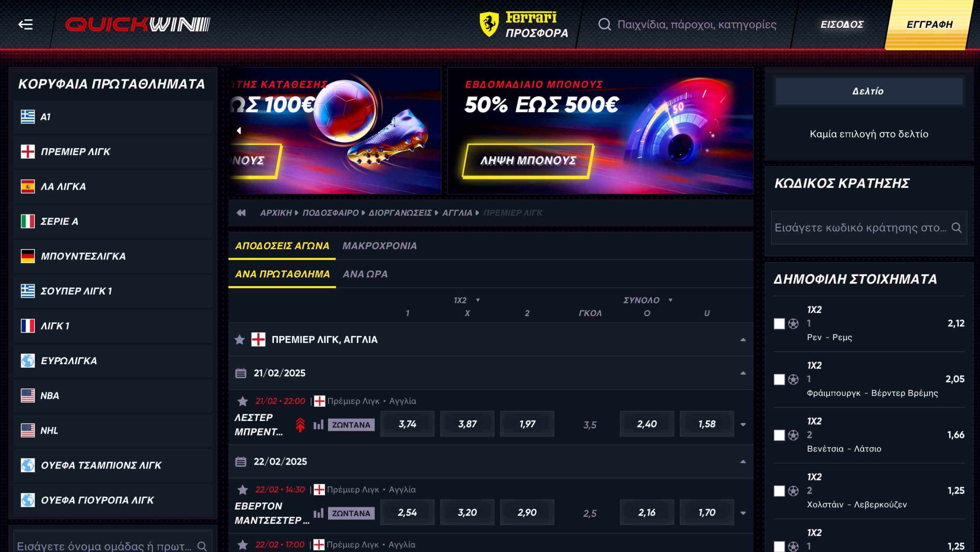Search booking code with magnifier icon
980x552 pixels.
(x=956, y=228)
